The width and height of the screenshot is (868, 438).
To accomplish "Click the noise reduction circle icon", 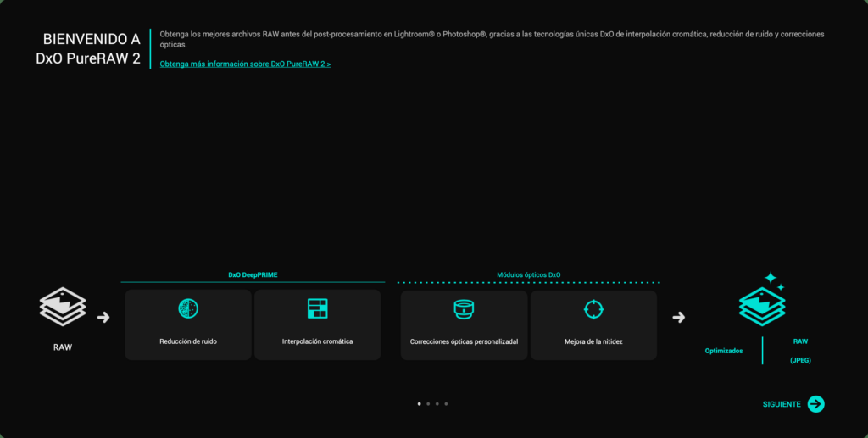I will [x=188, y=308].
